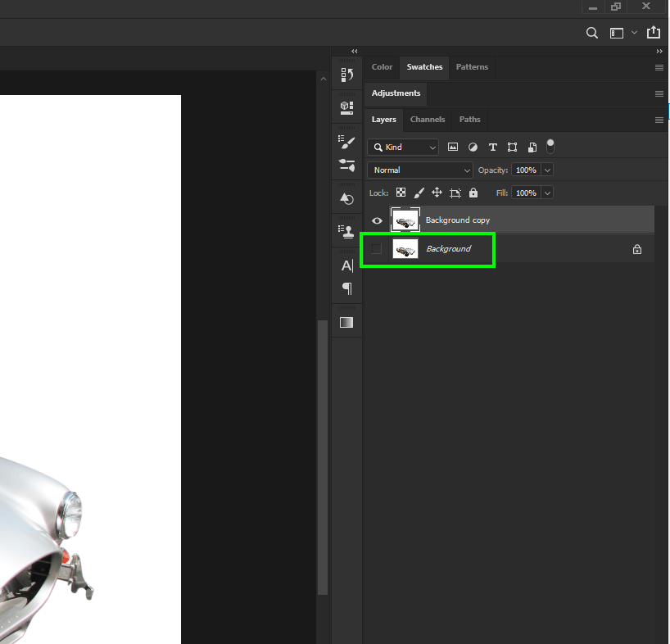Switch to the Channels tab
The height and width of the screenshot is (644, 670).
pyautogui.click(x=427, y=119)
